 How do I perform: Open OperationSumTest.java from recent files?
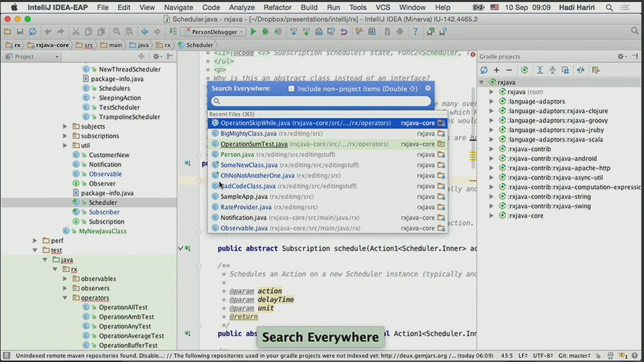pos(328,144)
